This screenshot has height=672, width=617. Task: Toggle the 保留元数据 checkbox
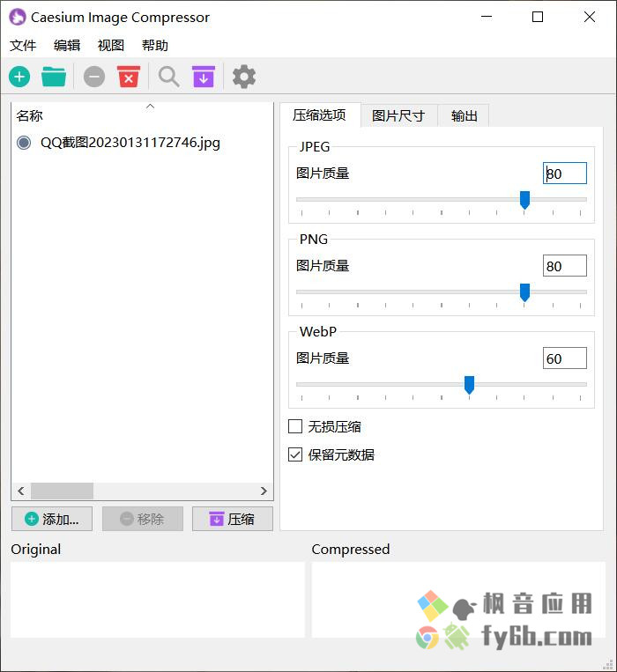(x=295, y=454)
